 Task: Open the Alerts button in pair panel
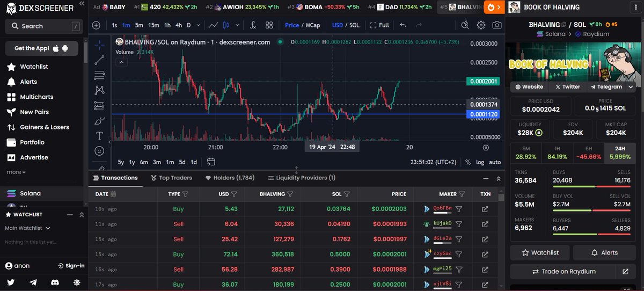[605, 252]
